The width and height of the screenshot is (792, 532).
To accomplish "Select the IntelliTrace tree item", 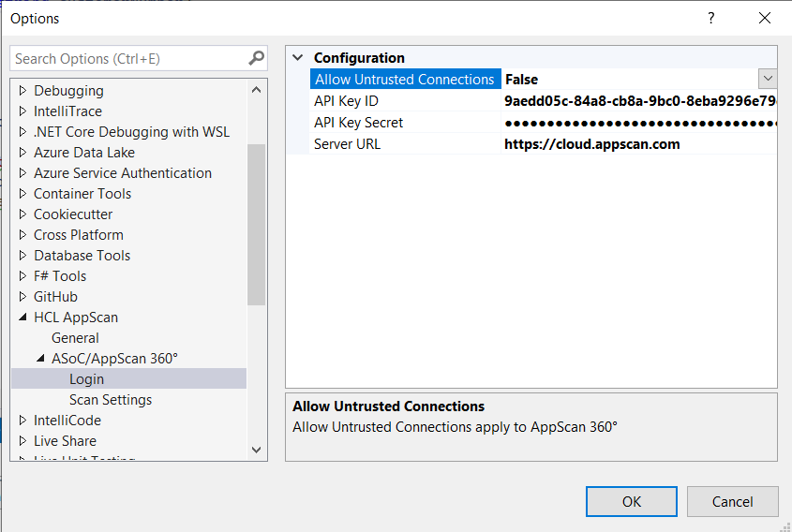I will pos(67,111).
